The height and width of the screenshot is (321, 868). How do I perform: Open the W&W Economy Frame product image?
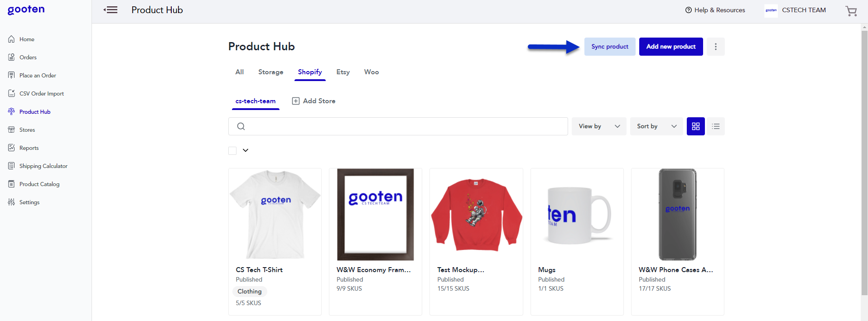[376, 215]
